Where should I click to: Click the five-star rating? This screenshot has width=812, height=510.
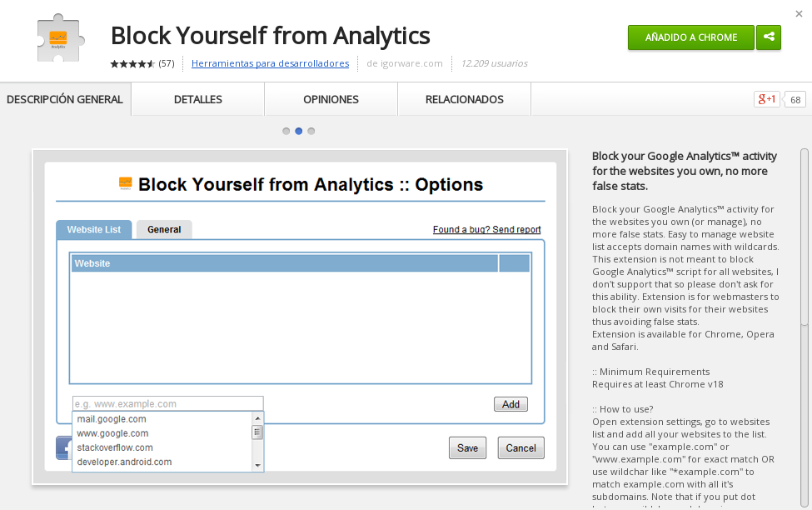[x=132, y=63]
